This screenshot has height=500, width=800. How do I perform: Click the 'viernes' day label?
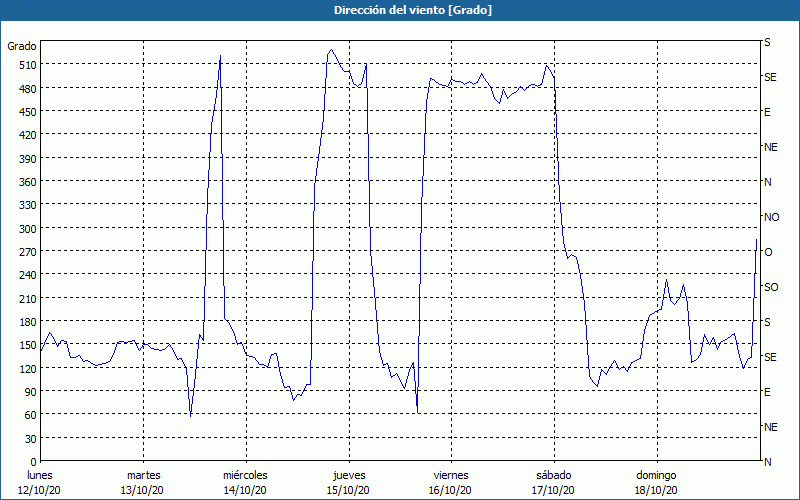tap(451, 475)
